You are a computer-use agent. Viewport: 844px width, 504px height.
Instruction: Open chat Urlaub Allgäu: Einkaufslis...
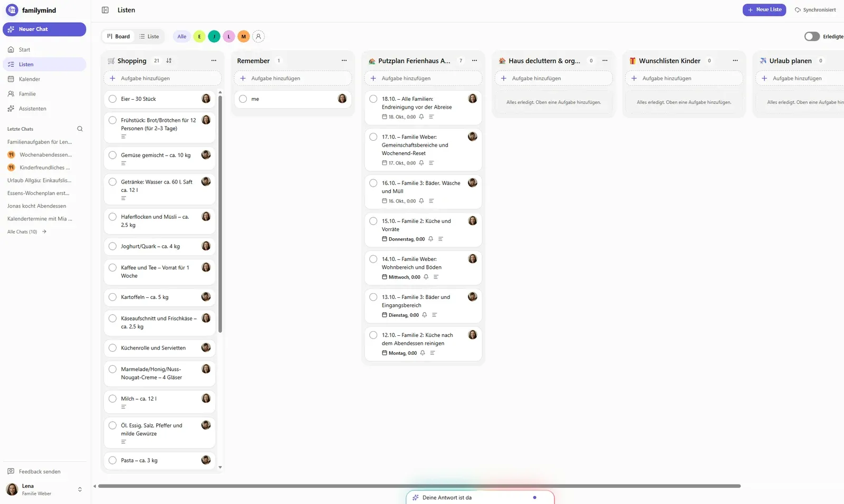point(40,180)
